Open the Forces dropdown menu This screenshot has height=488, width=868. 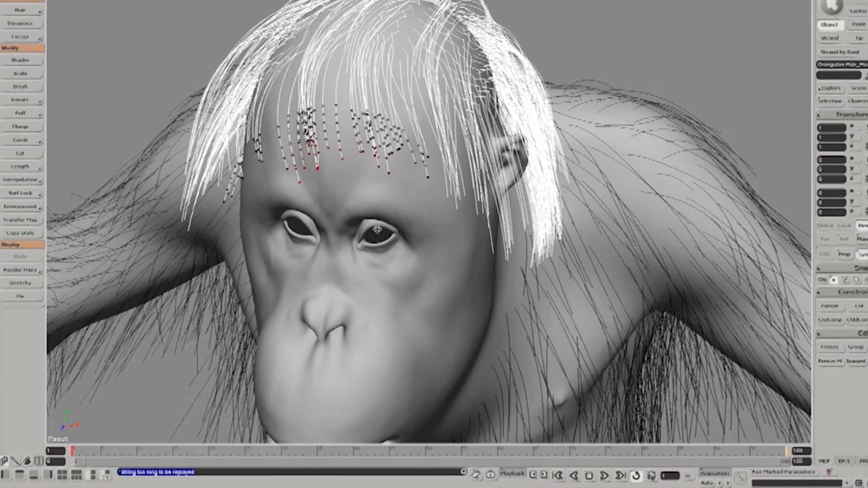(22, 37)
